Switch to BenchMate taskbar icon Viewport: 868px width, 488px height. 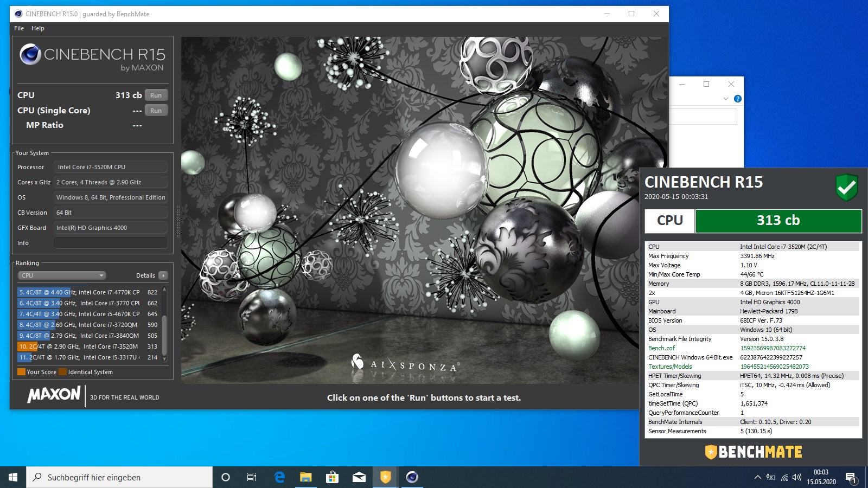[385, 477]
